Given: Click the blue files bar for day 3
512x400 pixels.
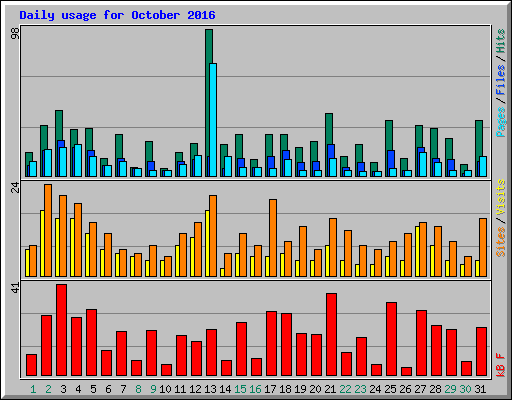Looking at the screenshot, I should tap(61, 144).
